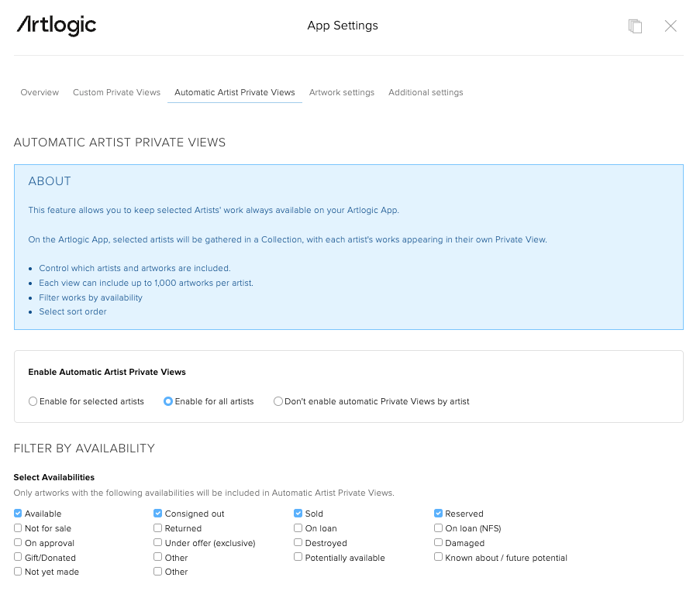Enable the Not yet made checkbox
Image resolution: width=700 pixels, height=591 pixels.
(19, 572)
